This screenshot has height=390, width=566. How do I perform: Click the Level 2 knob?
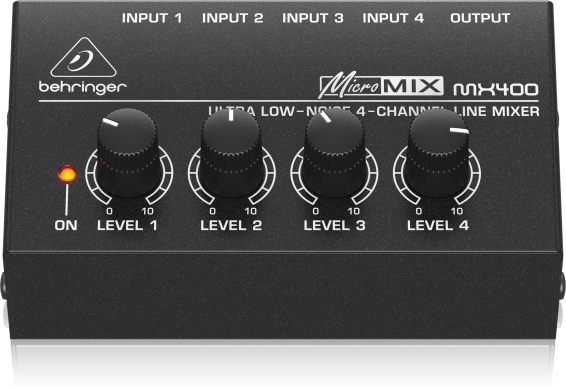231,153
